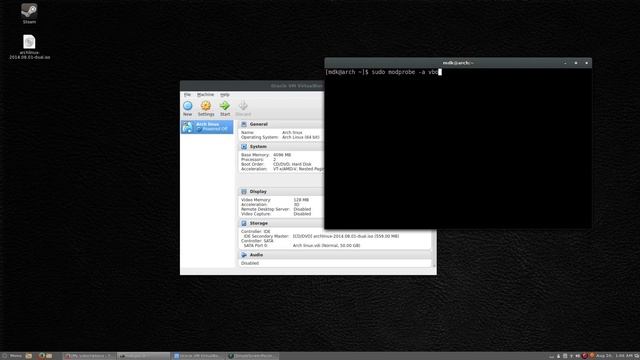The image size is (640, 360).
Task: Minimize the terminal window
Action: (565, 63)
